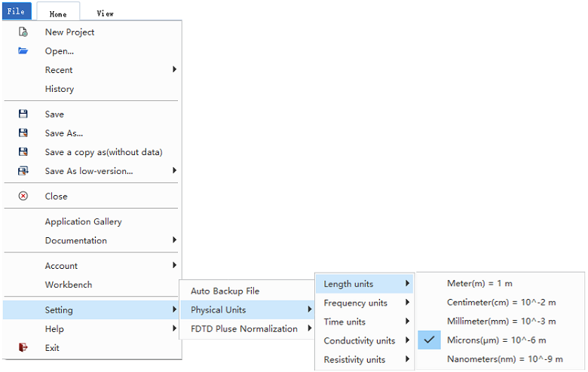Viewport: 588px width, 372px height.
Task: Open the File tab
Action: [16, 11]
